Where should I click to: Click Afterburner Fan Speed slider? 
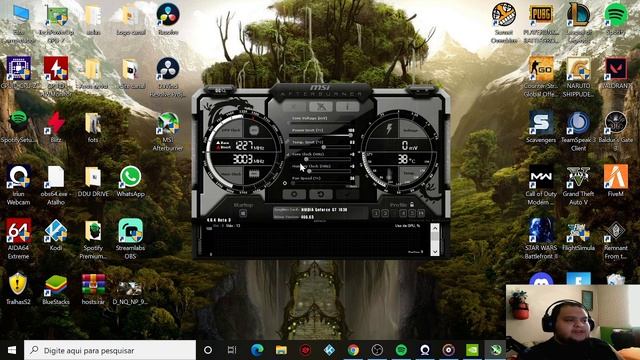click(320, 183)
